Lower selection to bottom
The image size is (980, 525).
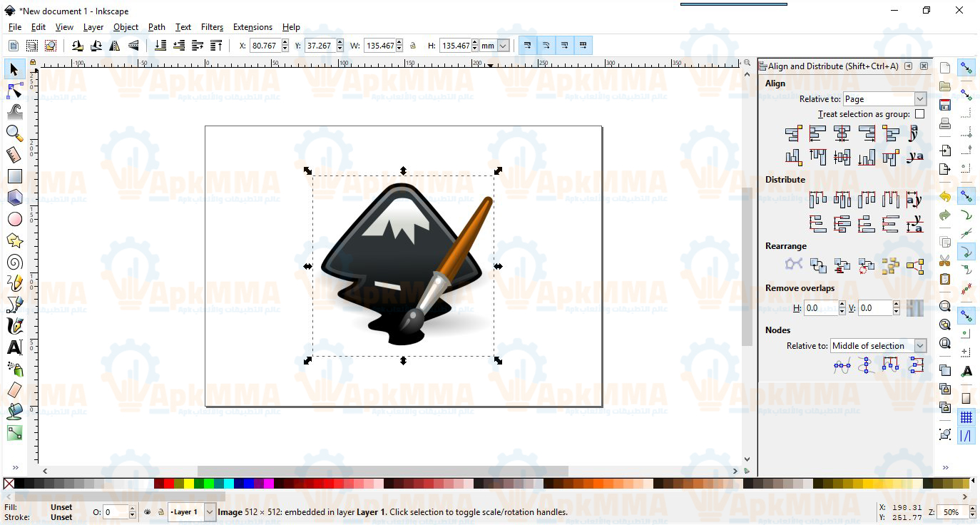tap(160, 46)
